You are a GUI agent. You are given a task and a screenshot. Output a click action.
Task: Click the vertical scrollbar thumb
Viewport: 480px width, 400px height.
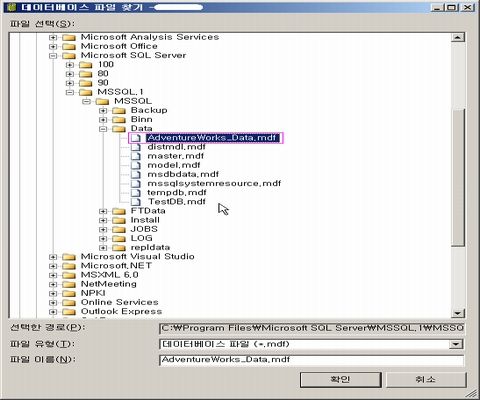click(x=458, y=177)
